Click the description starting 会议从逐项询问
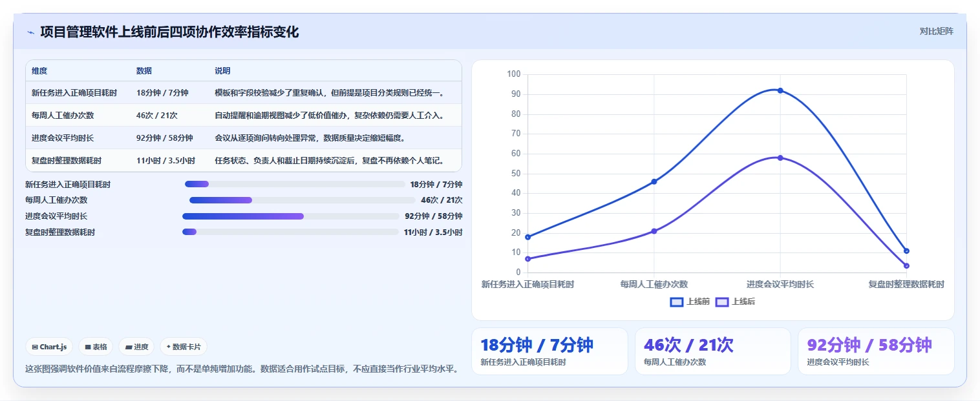Screen dimensions: 980x401 (x=310, y=138)
